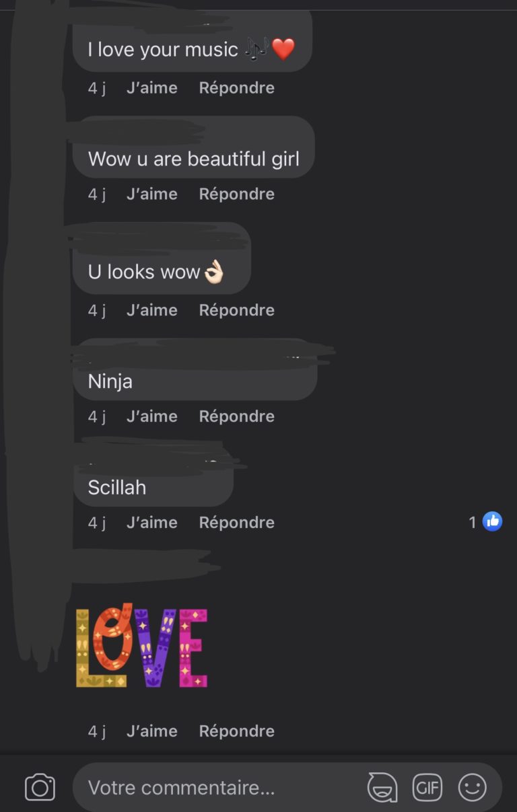The height and width of the screenshot is (812, 517).
Task: Like the 'Wow u are beautiful girl' comment
Action: pyautogui.click(x=152, y=194)
